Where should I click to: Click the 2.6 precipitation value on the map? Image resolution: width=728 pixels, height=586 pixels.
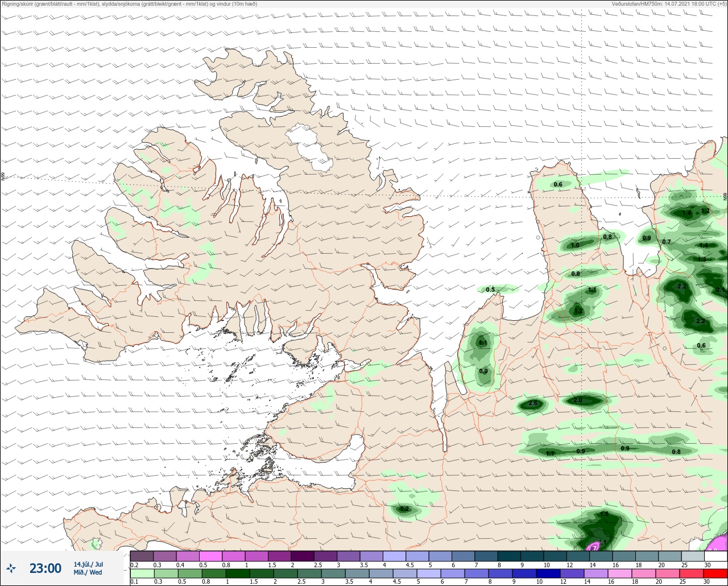point(533,403)
